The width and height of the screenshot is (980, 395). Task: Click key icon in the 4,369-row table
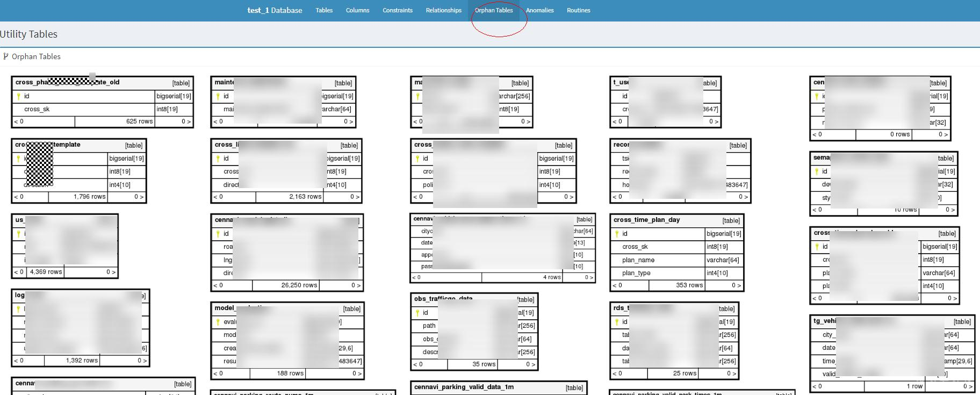coord(18,234)
